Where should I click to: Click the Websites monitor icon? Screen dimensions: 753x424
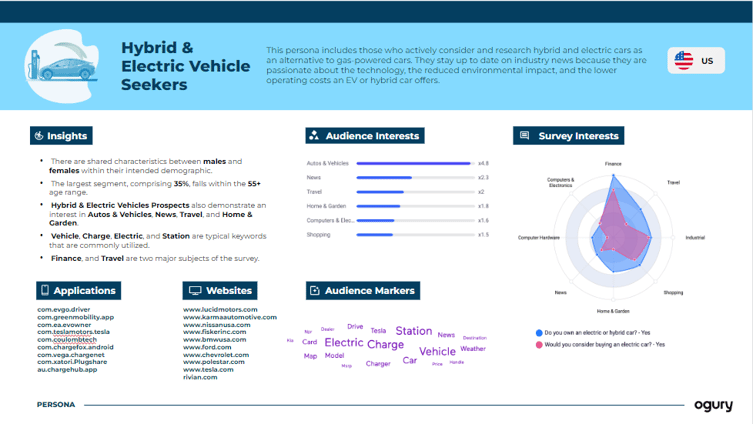(193, 291)
